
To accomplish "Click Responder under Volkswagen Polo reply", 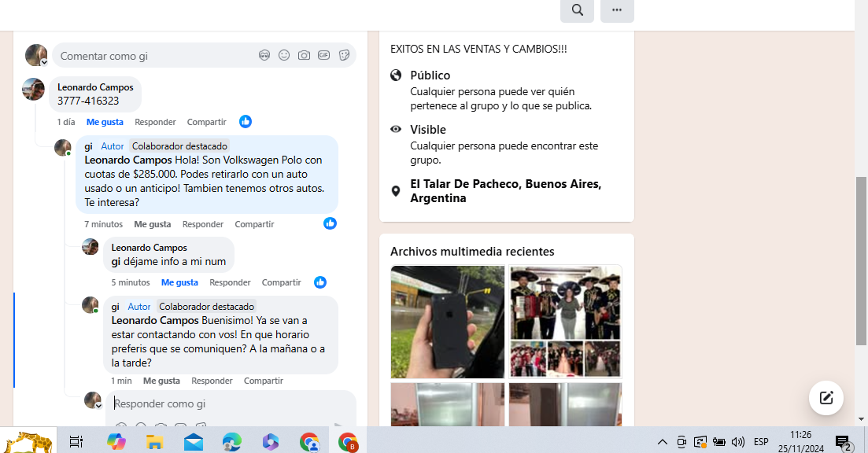I will [x=202, y=224].
